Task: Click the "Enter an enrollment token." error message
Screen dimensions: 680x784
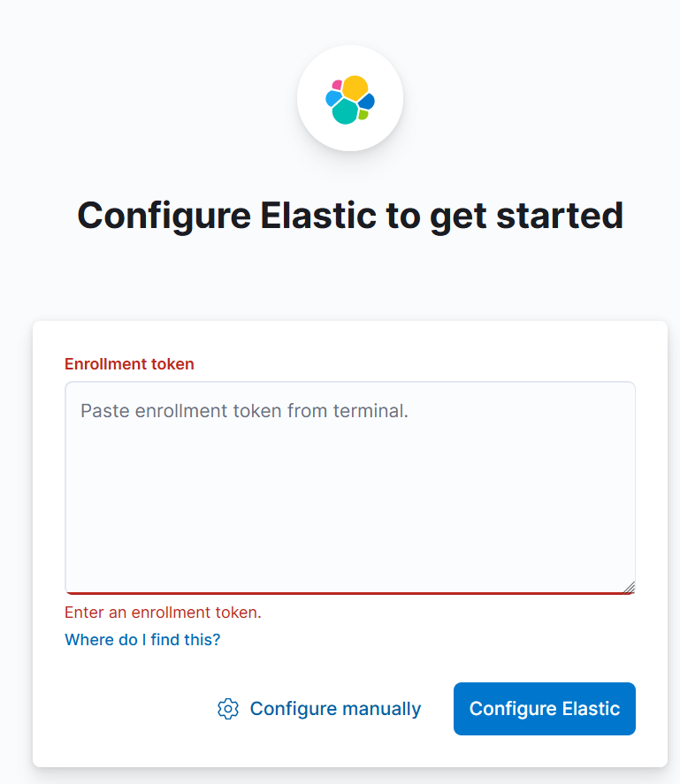Action: point(163,612)
